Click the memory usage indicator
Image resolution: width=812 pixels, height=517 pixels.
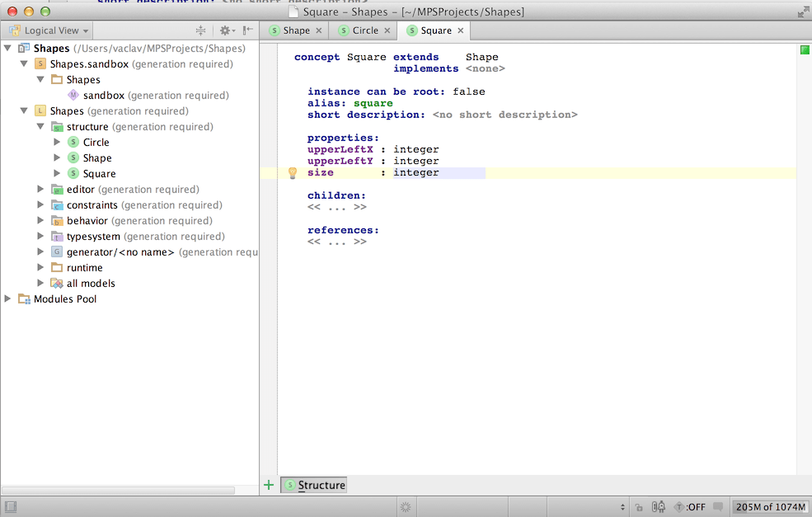769,507
